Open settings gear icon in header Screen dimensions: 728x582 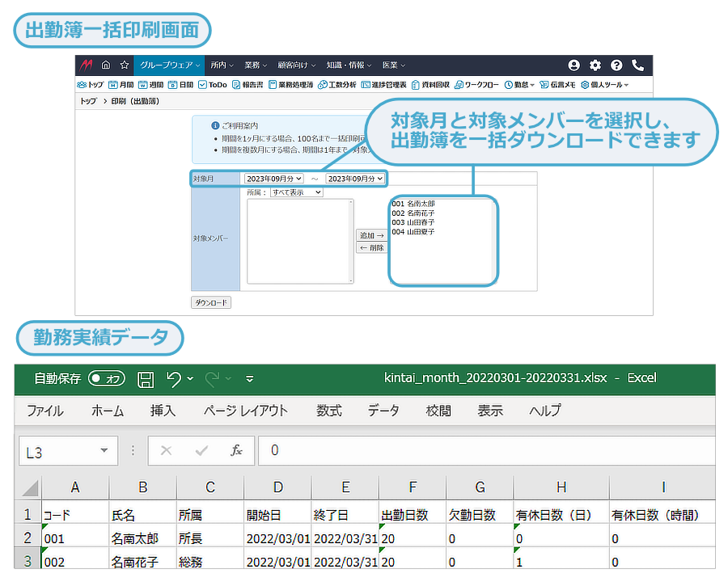pyautogui.click(x=595, y=65)
